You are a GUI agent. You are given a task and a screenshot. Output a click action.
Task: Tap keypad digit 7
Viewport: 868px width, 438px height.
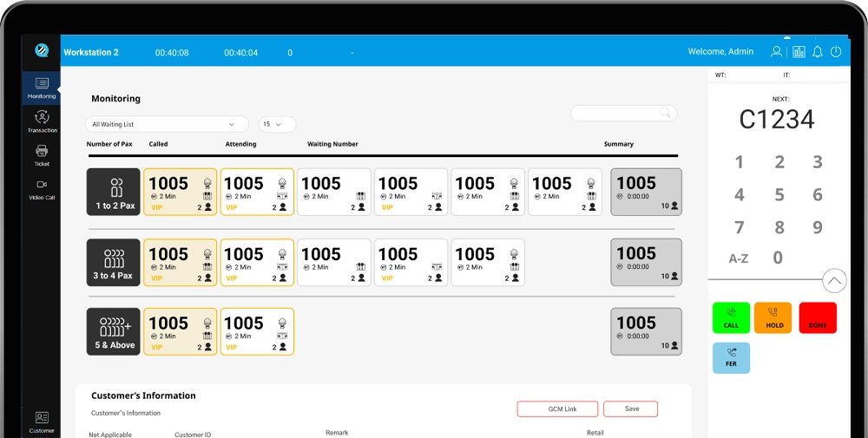tap(739, 227)
